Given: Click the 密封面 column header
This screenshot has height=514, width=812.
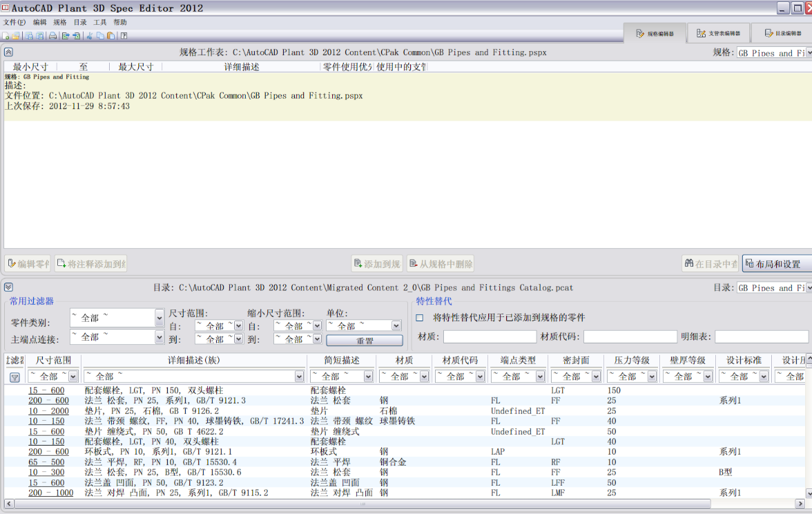Looking at the screenshot, I should click(576, 360).
